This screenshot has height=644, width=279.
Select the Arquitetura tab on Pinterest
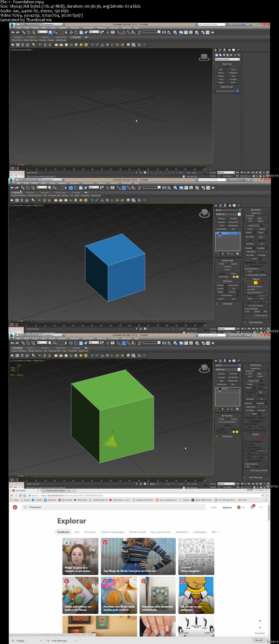(182, 532)
